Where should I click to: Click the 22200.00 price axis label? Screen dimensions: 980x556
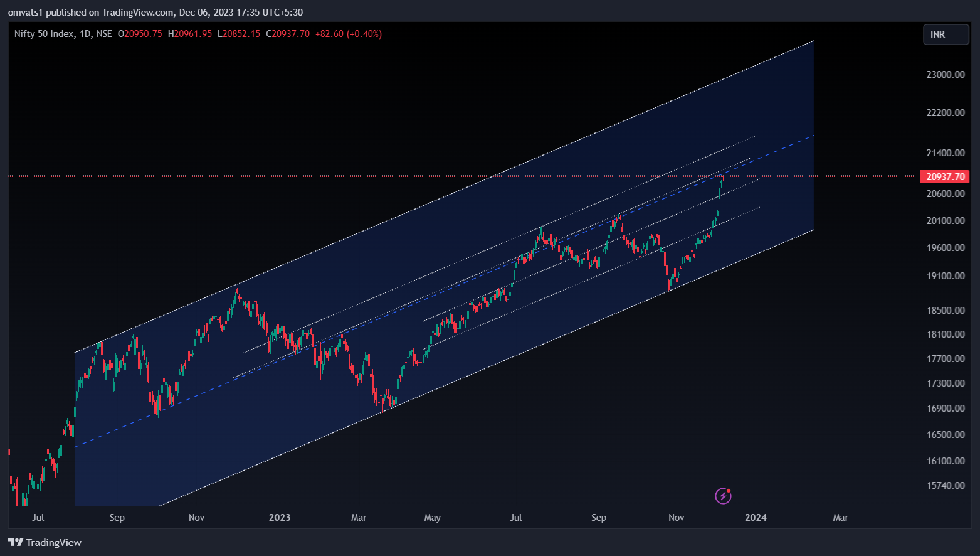pos(946,112)
